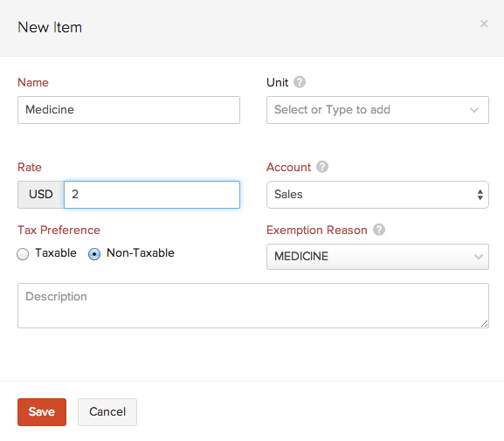Expand the Exemption Reason dropdown showing MEDICINE
The width and height of the screenshot is (504, 441).
pyautogui.click(x=377, y=257)
